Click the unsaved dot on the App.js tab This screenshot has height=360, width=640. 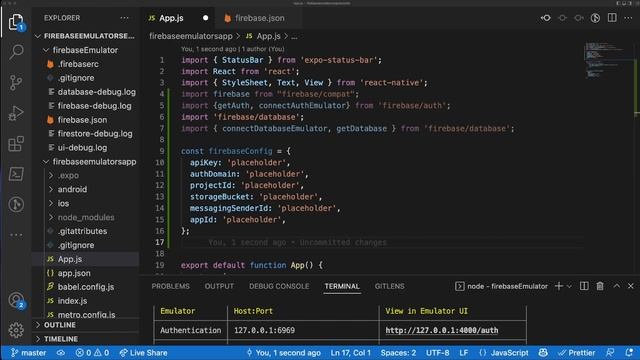pyautogui.click(x=205, y=18)
